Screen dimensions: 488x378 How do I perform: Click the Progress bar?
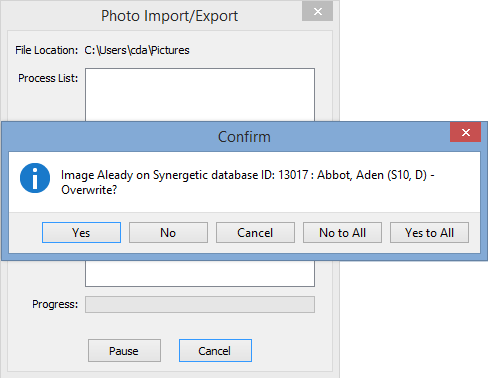click(200, 304)
